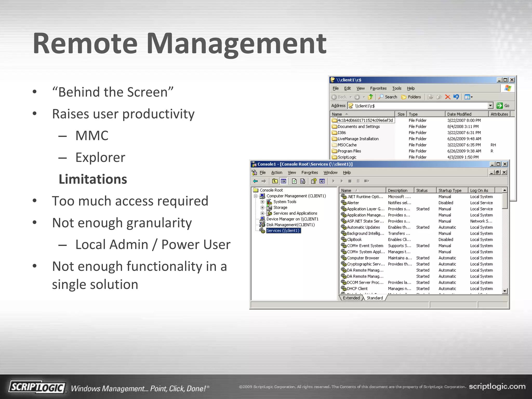The width and height of the screenshot is (532, 399).
Task: Open the Address bar dropdown arrow
Action: pos(490,105)
